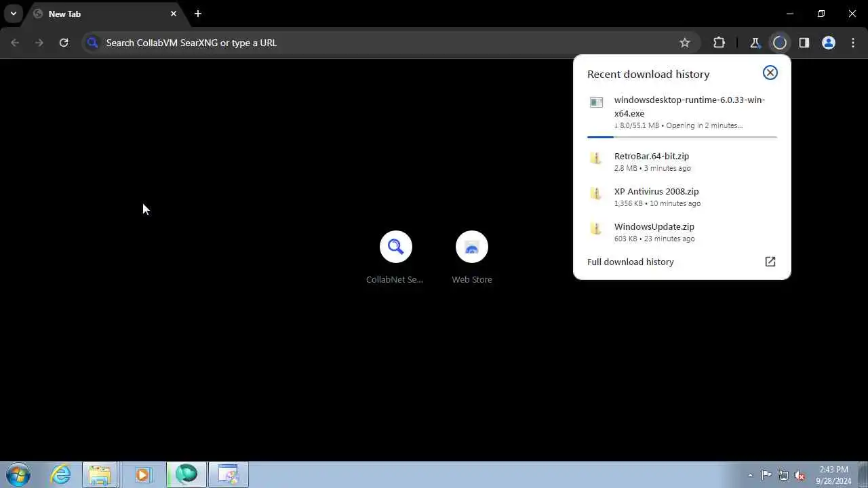Image resolution: width=868 pixels, height=488 pixels.
Task: Open Windows Explorer from taskbar
Action: pyautogui.click(x=100, y=474)
